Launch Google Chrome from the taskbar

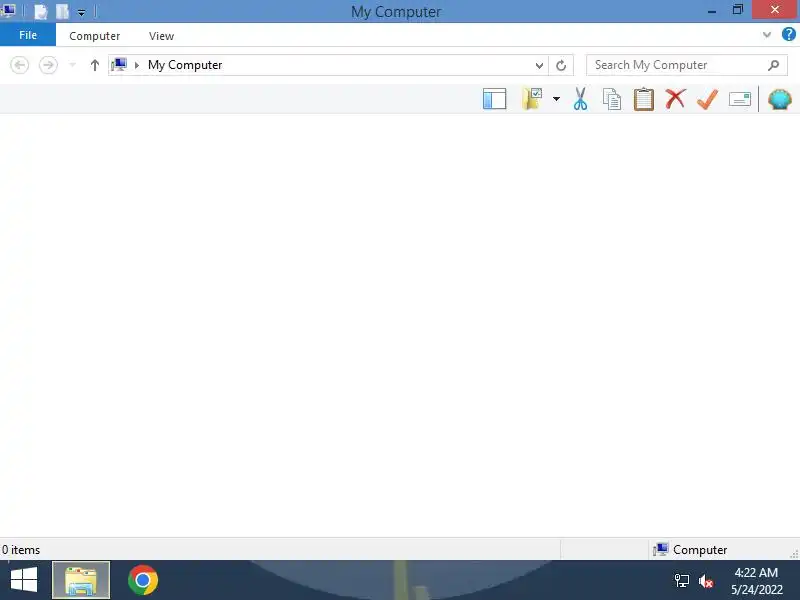143,580
